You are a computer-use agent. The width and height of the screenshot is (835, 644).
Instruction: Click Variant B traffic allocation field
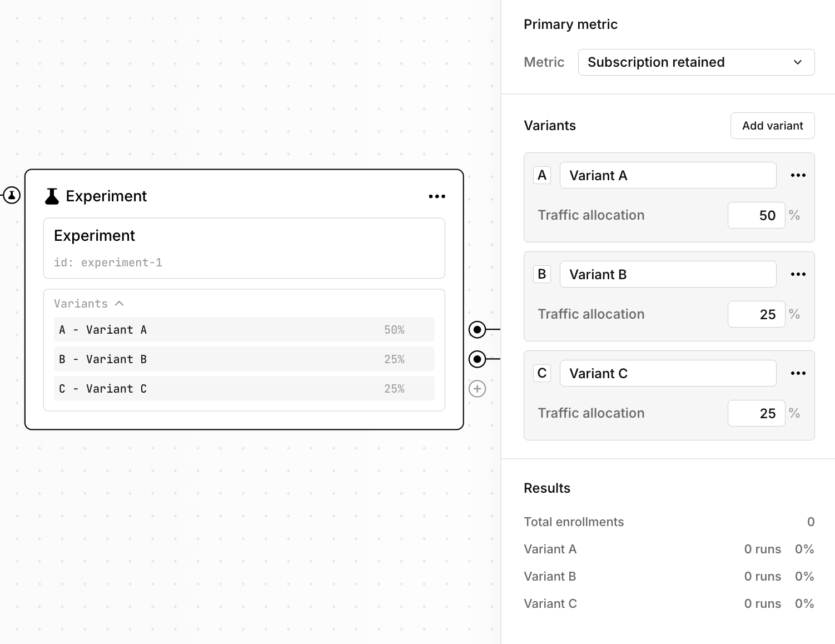[x=756, y=315]
